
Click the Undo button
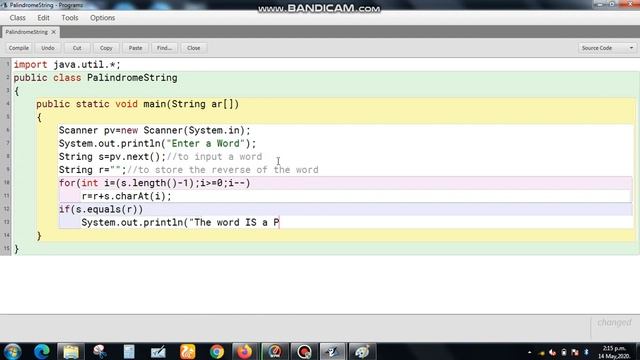tap(48, 48)
